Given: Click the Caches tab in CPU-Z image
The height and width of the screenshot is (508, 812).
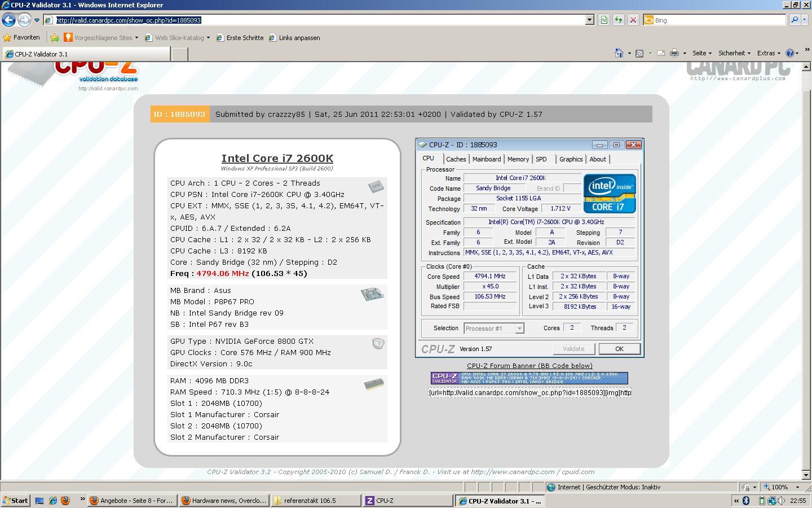Looking at the screenshot, I should click(456, 159).
